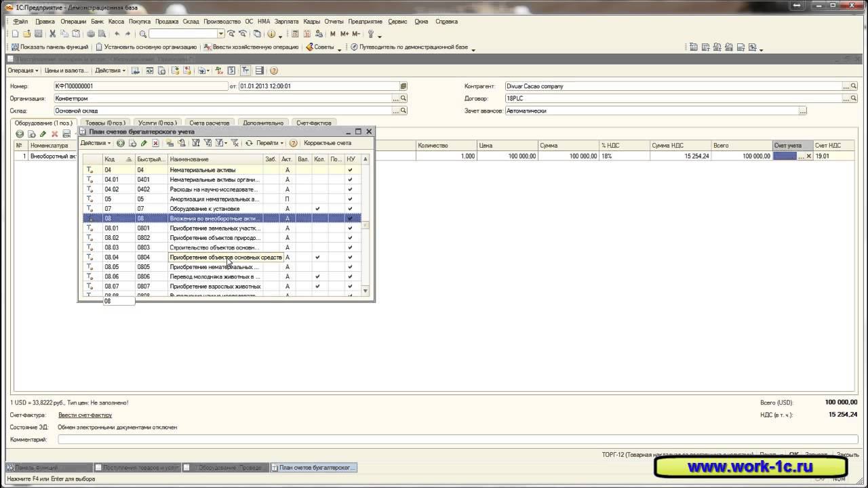The height and width of the screenshot is (488, 868).
Task: Open the Перейти dropdown
Action: pyautogui.click(x=270, y=143)
